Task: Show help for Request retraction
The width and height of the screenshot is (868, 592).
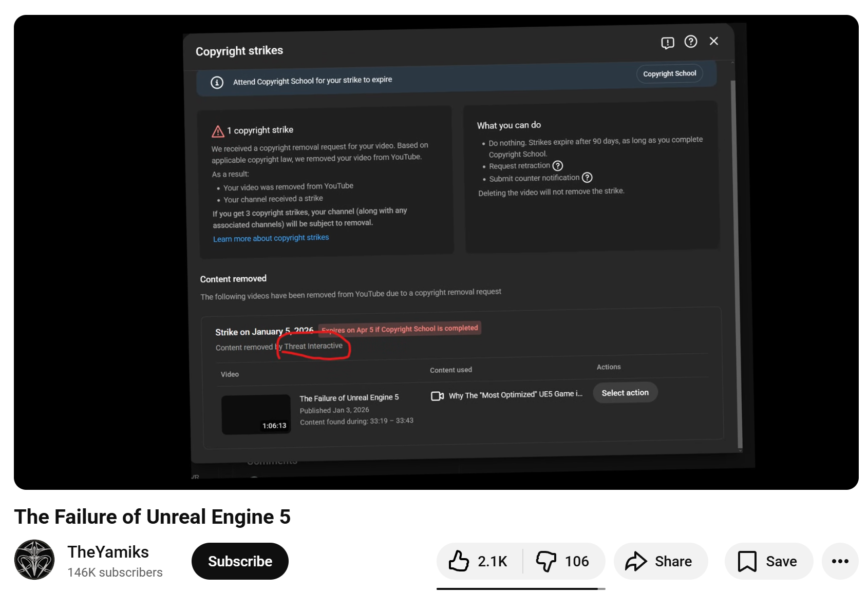Action: [x=558, y=165]
